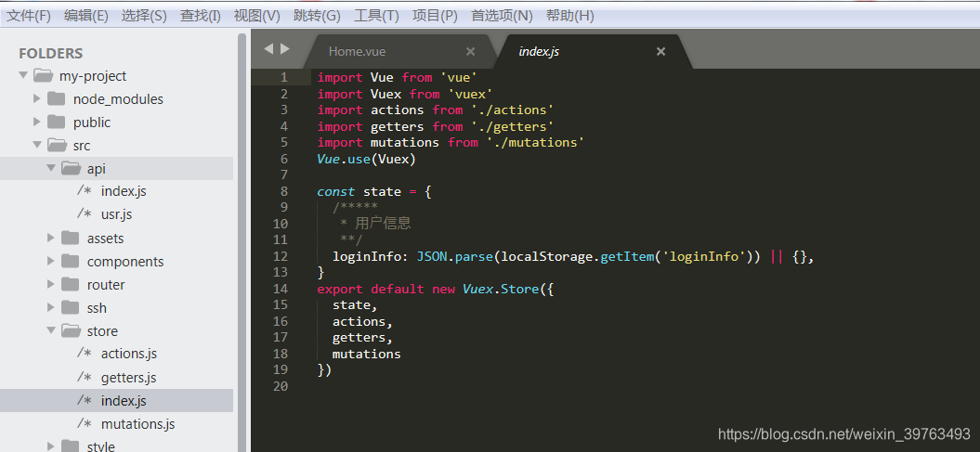Open the 项目(P) menu
The height and width of the screenshot is (452, 980).
coord(435,16)
